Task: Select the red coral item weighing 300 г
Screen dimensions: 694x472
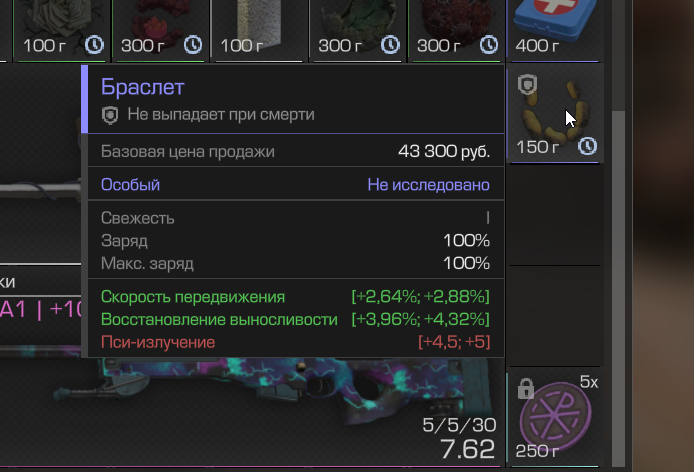Action: click(158, 30)
